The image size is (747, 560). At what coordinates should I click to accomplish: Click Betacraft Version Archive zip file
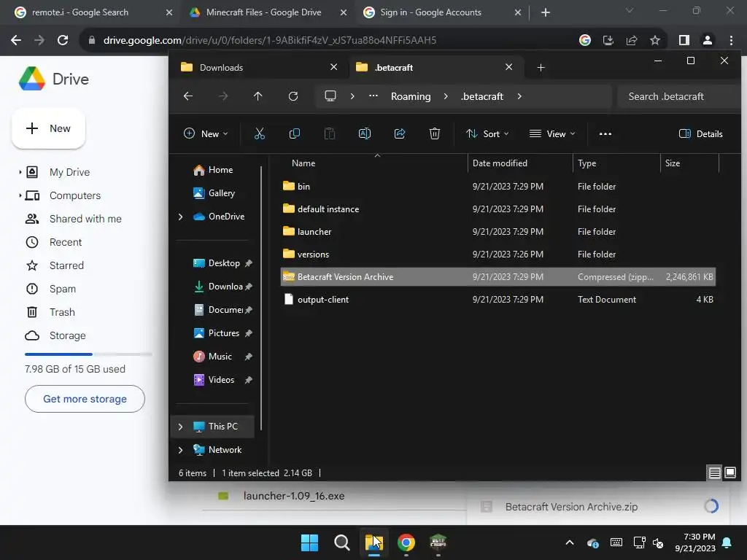(498, 276)
